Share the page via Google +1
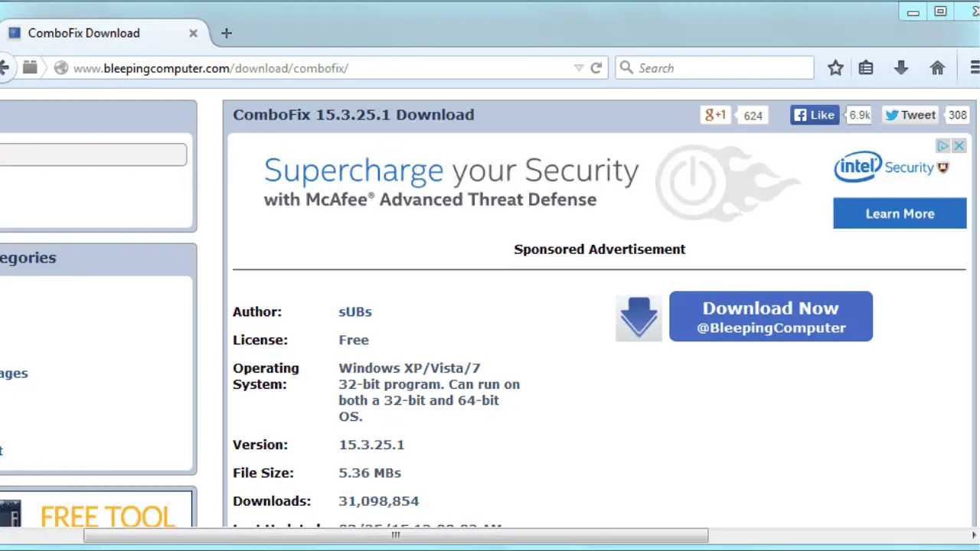This screenshot has height=551, width=980. [715, 115]
